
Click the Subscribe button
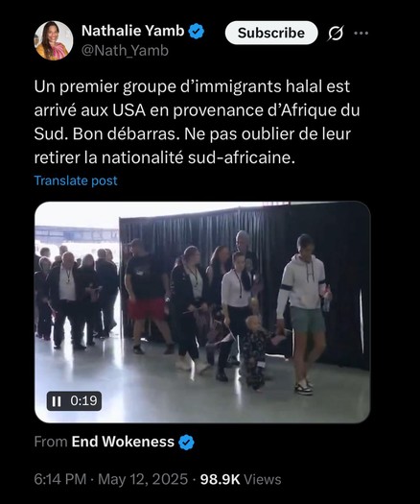271,33
